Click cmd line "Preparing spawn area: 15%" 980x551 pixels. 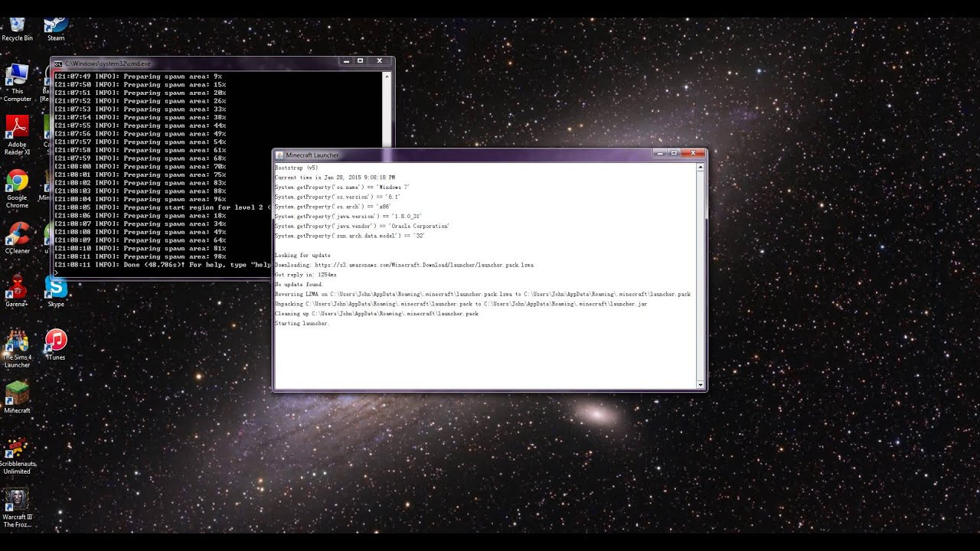140,85
